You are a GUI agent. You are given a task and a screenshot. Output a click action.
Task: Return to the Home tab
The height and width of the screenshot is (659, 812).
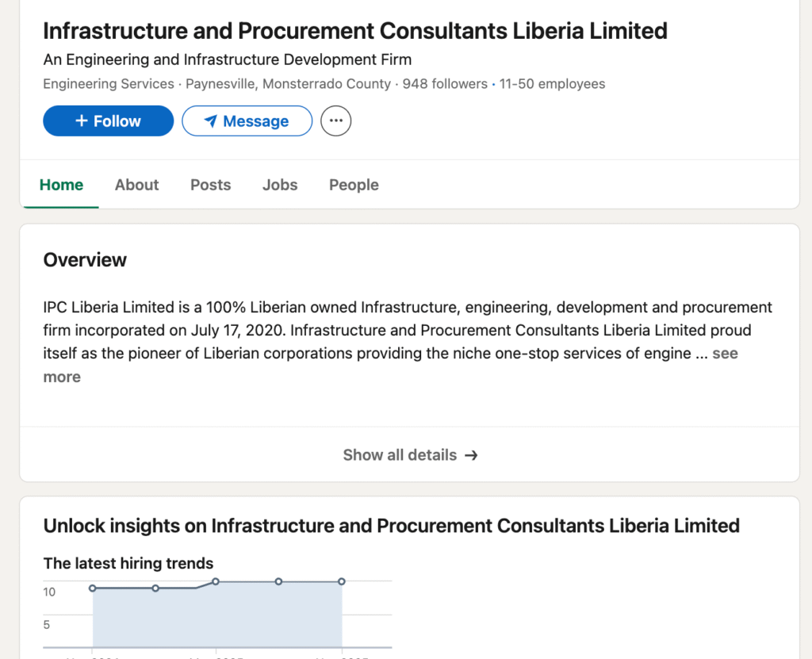(x=61, y=185)
